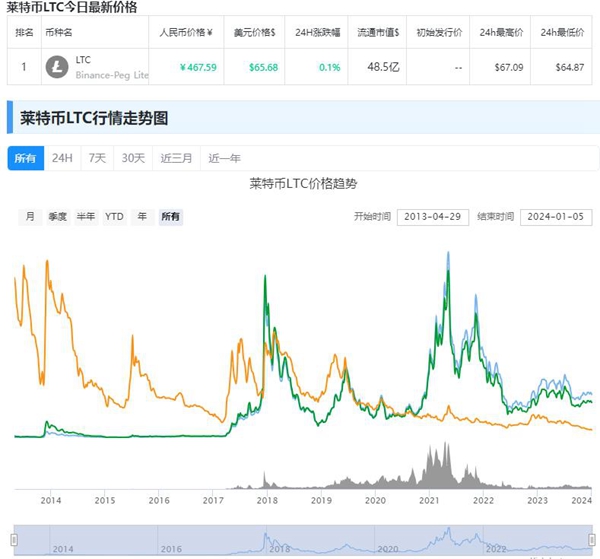Grab the right navigator range handle

[593, 537]
